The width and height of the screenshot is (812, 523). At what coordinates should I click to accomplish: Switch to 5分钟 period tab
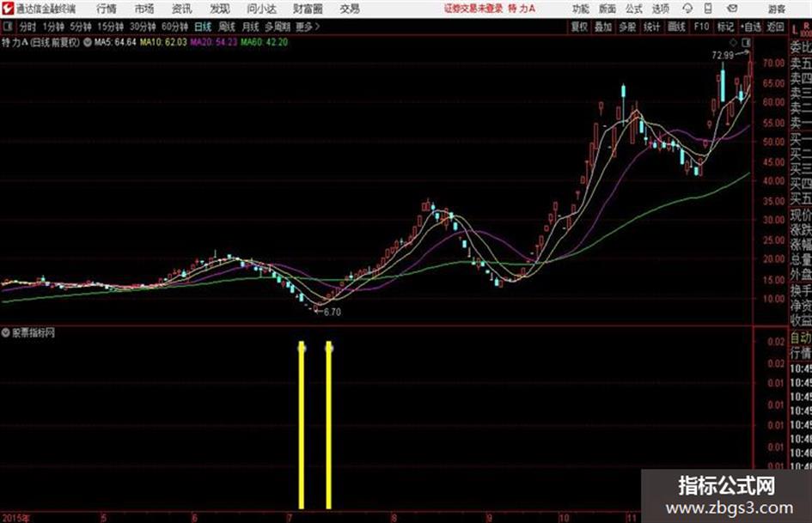81,27
